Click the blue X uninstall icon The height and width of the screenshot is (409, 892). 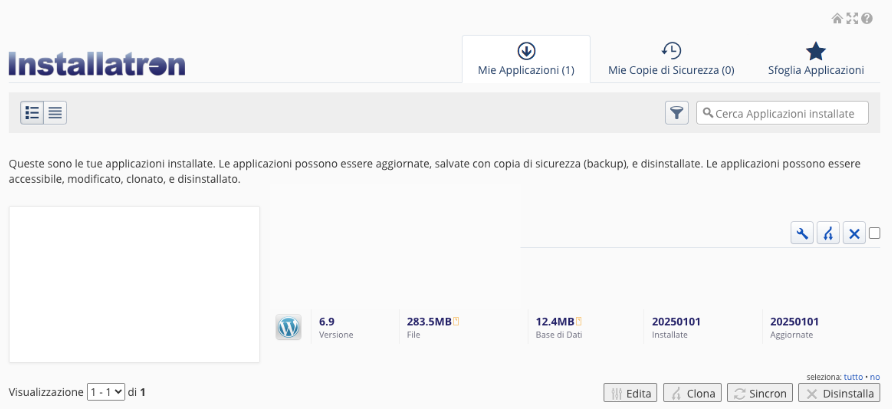tap(854, 233)
